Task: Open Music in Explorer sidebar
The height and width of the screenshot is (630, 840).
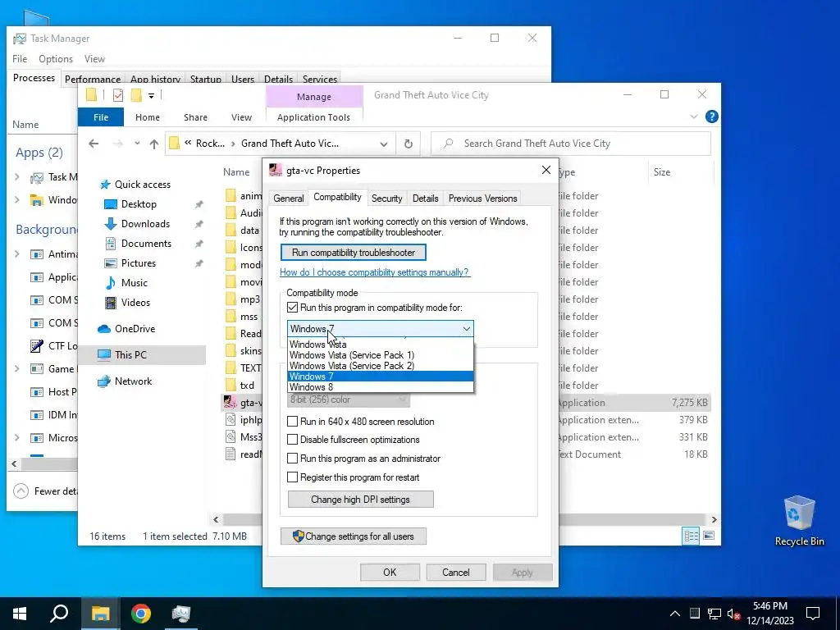Action: point(134,283)
